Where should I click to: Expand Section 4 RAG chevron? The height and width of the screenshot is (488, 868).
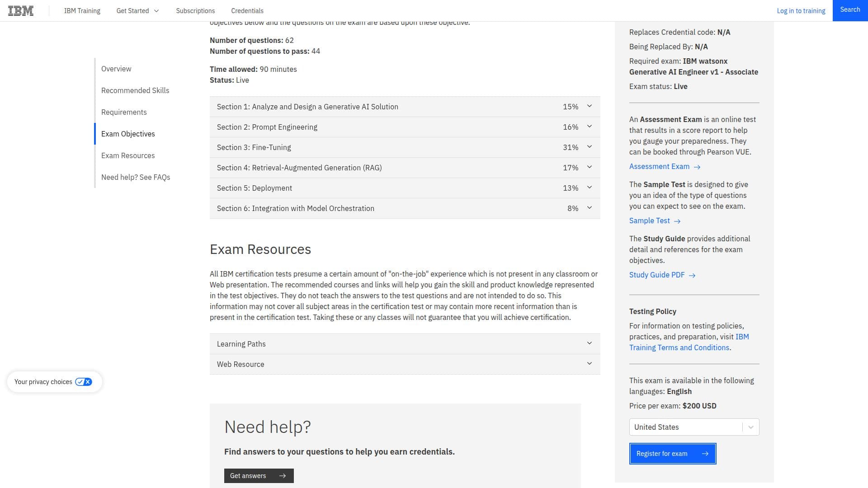click(590, 167)
